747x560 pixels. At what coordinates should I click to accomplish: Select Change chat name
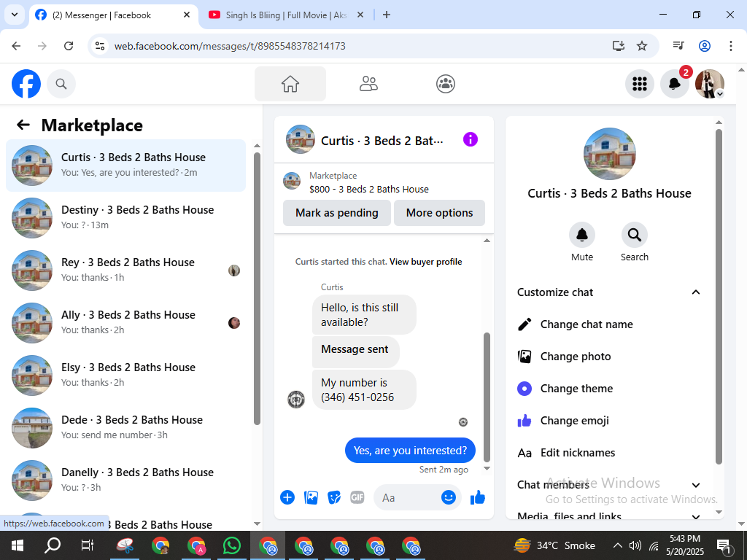[609, 324]
